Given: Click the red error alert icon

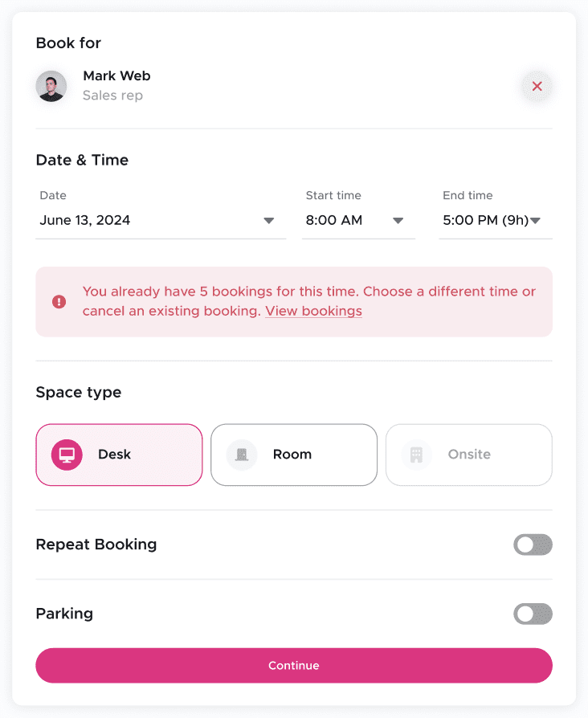Looking at the screenshot, I should pyautogui.click(x=59, y=301).
